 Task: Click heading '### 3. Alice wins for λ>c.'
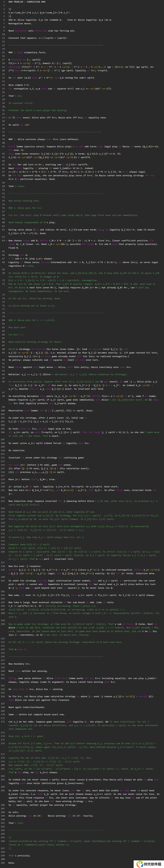26,208
